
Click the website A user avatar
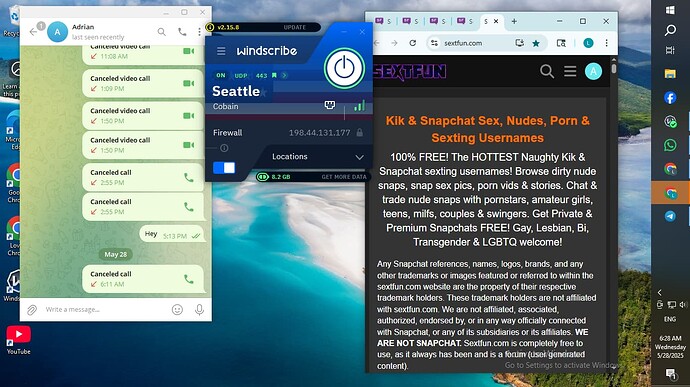click(593, 71)
